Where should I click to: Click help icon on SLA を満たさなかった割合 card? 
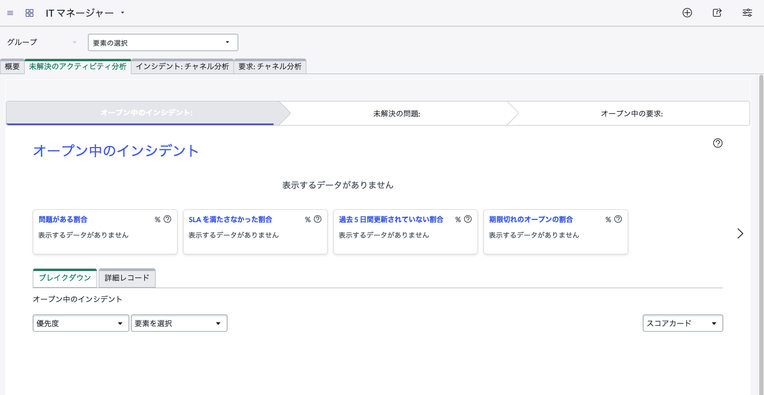pos(318,219)
